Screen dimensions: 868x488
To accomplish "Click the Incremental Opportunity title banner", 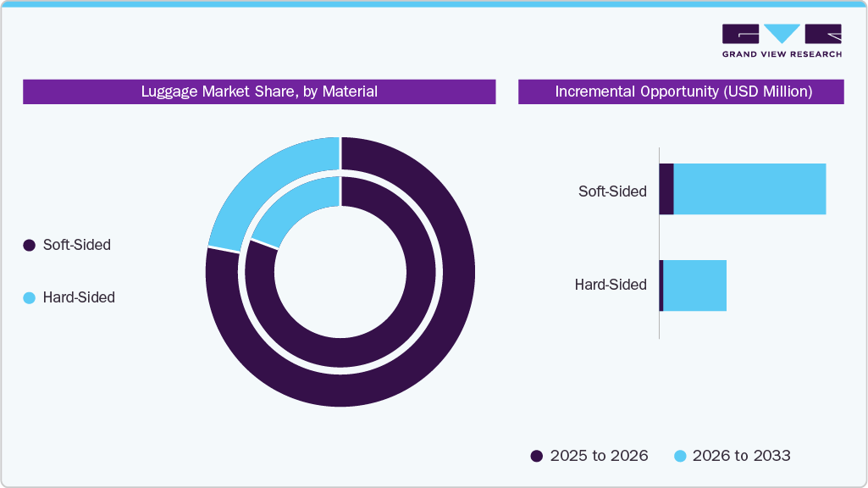I will 681,91.
